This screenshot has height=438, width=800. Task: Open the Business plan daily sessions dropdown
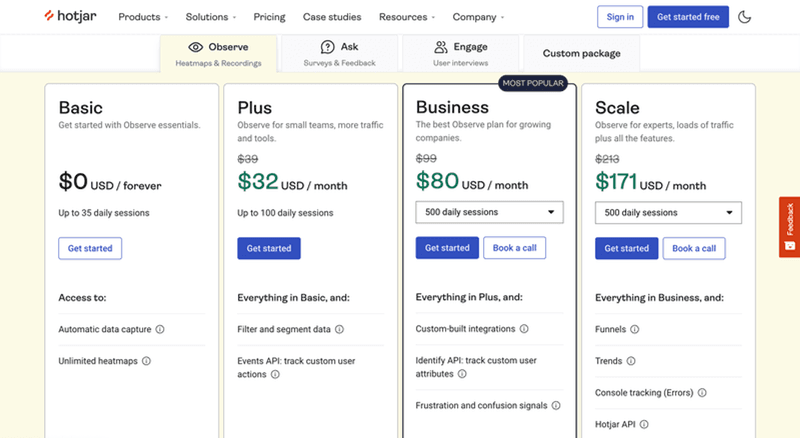pyautogui.click(x=489, y=212)
